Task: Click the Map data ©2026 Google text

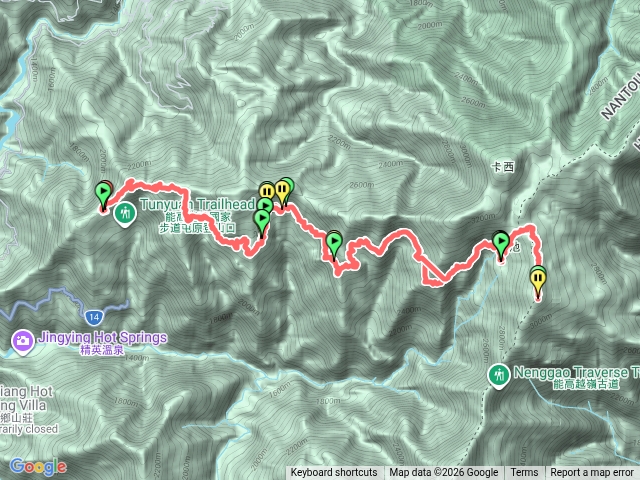Action: 443,473
